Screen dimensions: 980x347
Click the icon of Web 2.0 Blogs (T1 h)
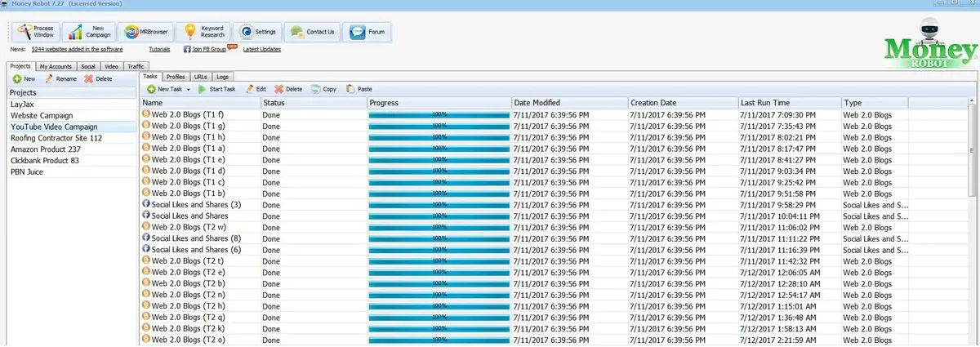pos(147,137)
